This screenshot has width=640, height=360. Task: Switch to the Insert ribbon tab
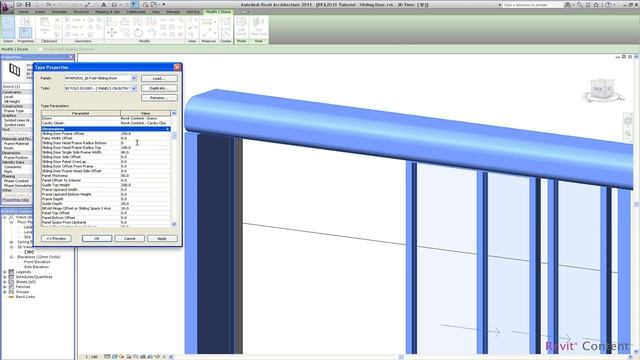coord(40,12)
